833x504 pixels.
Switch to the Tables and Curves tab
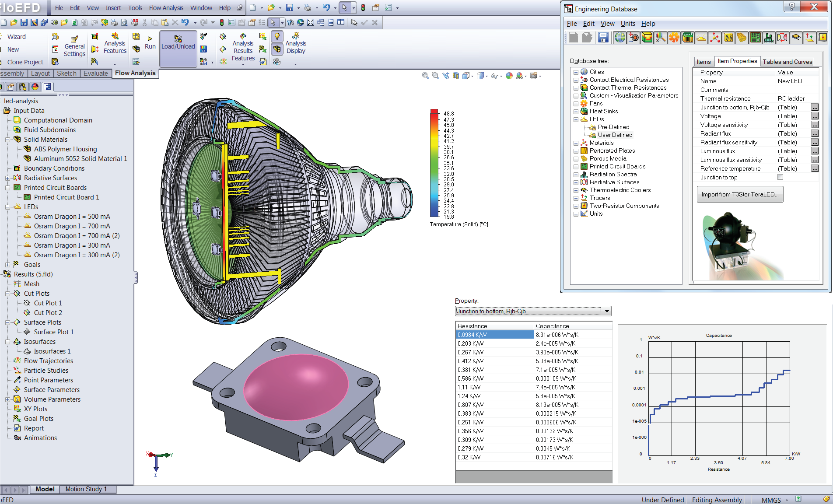(787, 62)
